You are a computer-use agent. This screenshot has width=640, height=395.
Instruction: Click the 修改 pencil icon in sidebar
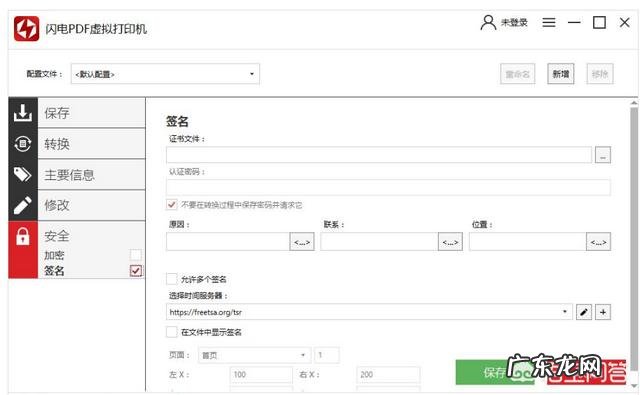tap(23, 205)
